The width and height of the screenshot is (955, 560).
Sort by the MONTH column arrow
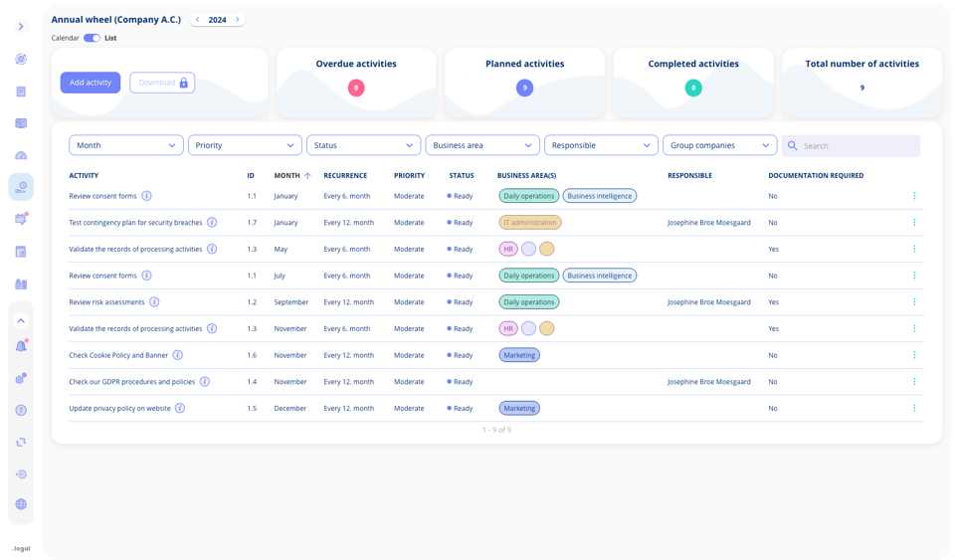(307, 176)
